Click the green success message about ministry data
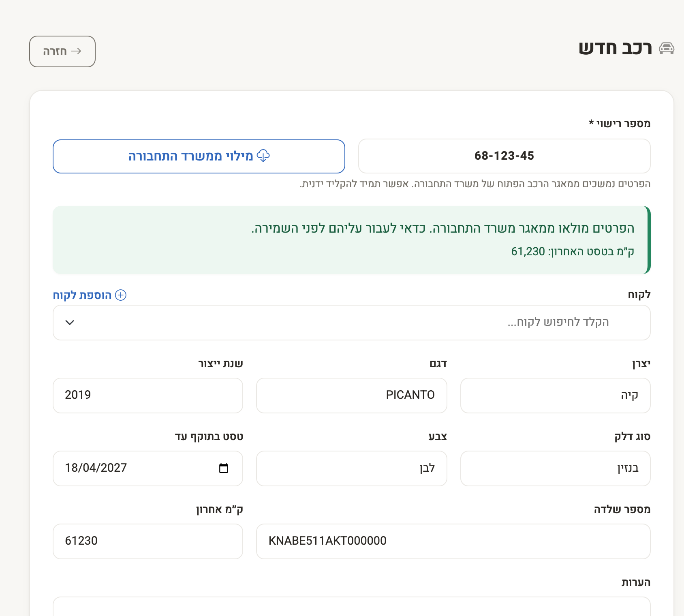This screenshot has width=684, height=616. tap(352, 240)
